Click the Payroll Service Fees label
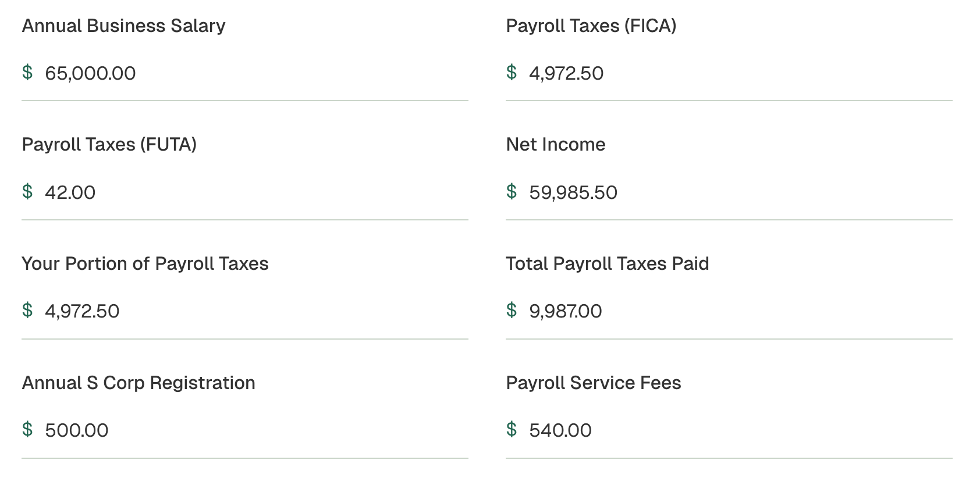Image resolution: width=980 pixels, height=485 pixels. tap(594, 383)
